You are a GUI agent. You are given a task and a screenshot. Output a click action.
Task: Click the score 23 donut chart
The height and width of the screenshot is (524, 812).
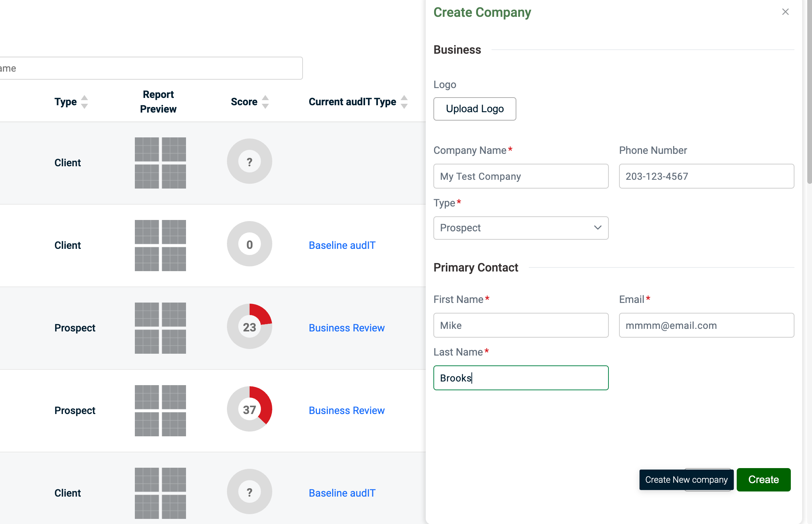[250, 326]
